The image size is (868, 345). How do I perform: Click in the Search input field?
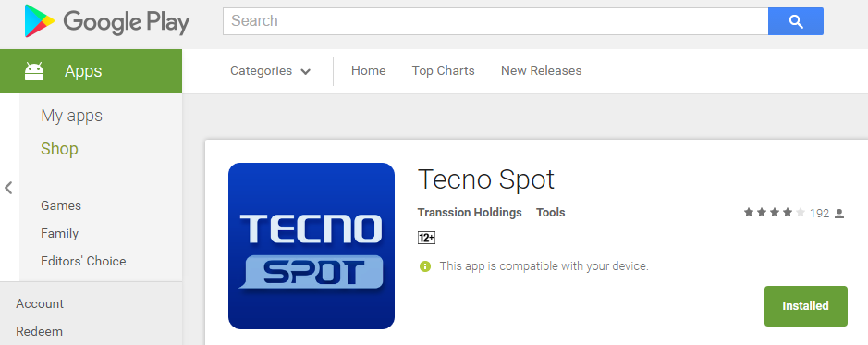(x=495, y=21)
